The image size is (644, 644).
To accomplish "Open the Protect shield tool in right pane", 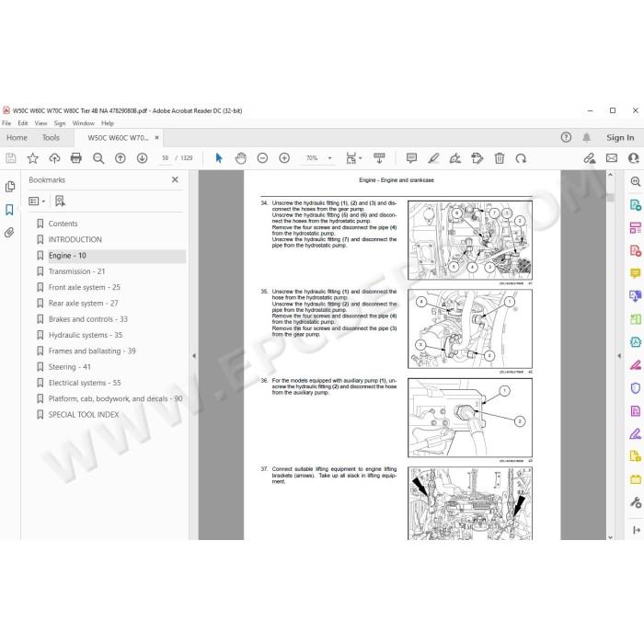I will [x=636, y=387].
